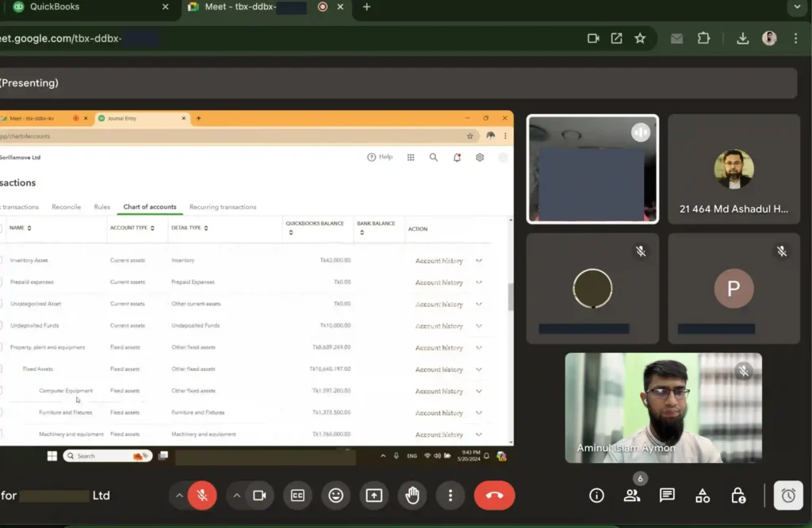Tick the checkbox for Undeposited Funds row

click(x=1, y=326)
